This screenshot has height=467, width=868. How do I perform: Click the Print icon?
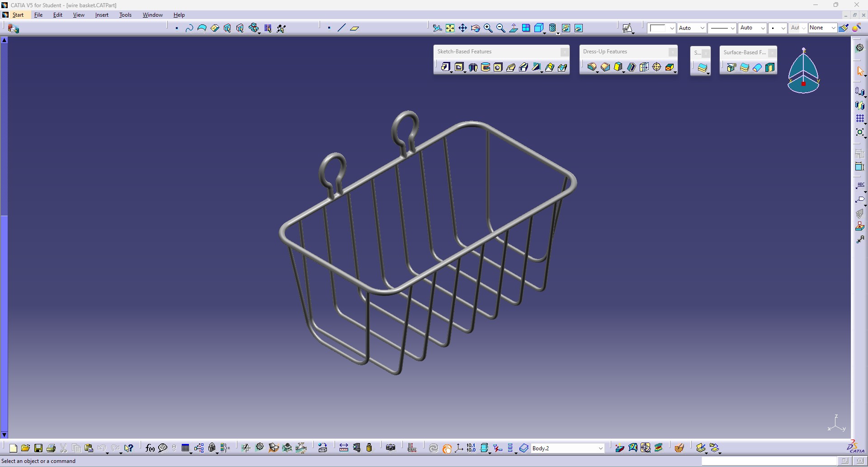click(51, 448)
